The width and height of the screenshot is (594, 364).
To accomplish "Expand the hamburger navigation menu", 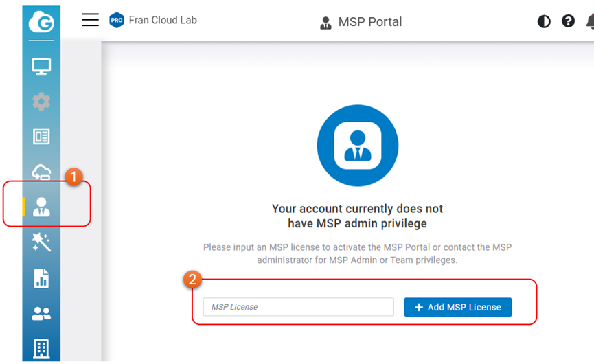I will pos(90,20).
